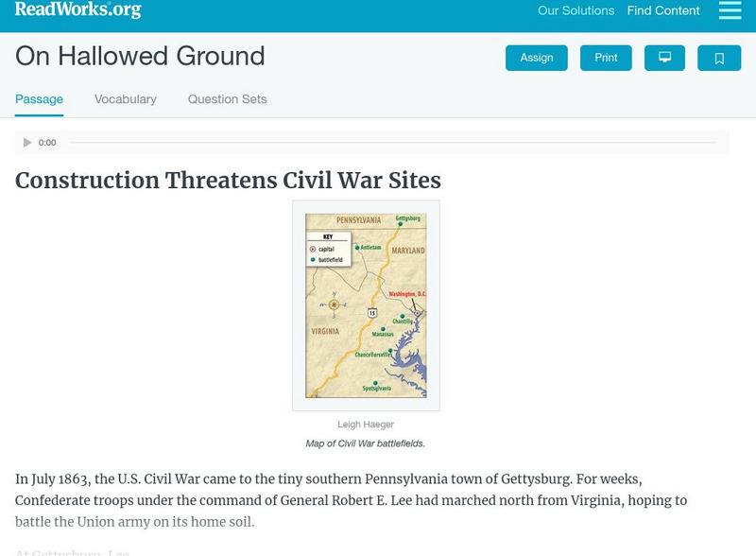Play the passage audio
Image resolution: width=756 pixels, height=556 pixels.
27,143
